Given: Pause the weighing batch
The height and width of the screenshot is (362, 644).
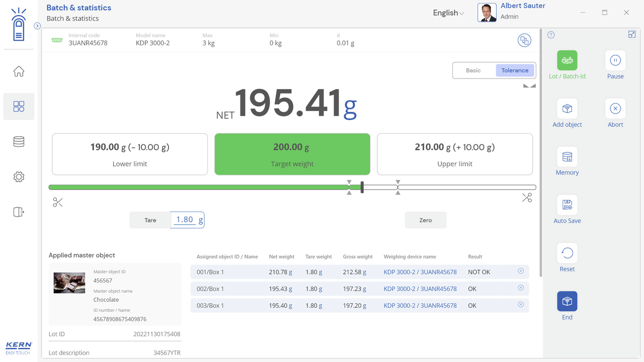Looking at the screenshot, I should coord(615,60).
